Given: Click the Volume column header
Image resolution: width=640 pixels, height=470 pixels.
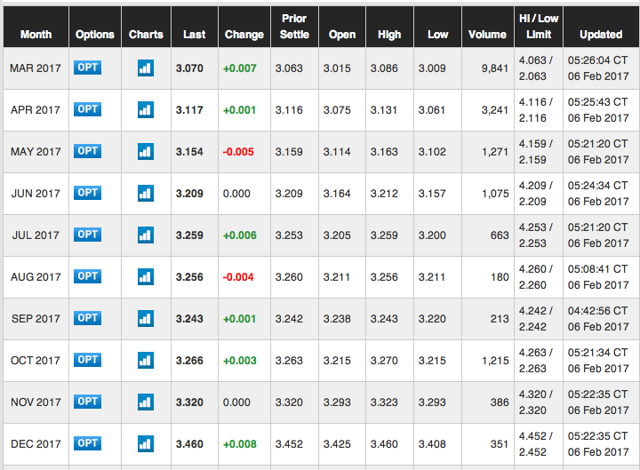Looking at the screenshot, I should pyautogui.click(x=488, y=27).
